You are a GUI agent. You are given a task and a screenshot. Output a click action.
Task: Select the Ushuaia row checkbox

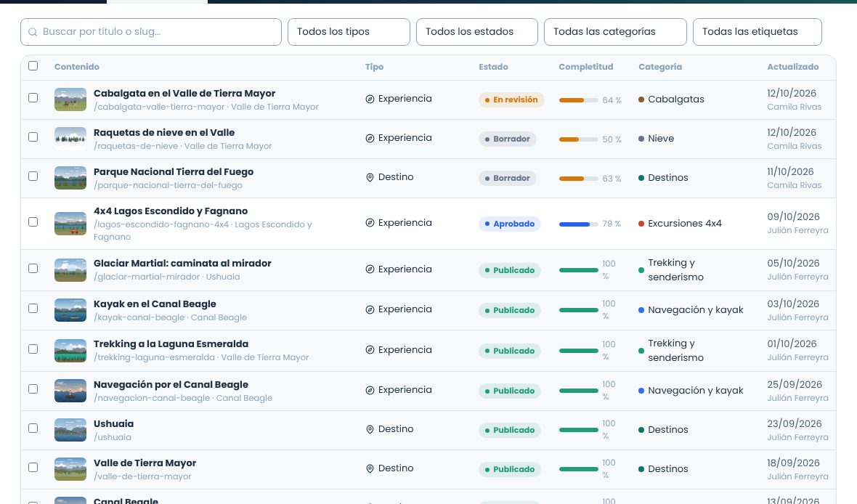pyautogui.click(x=33, y=428)
